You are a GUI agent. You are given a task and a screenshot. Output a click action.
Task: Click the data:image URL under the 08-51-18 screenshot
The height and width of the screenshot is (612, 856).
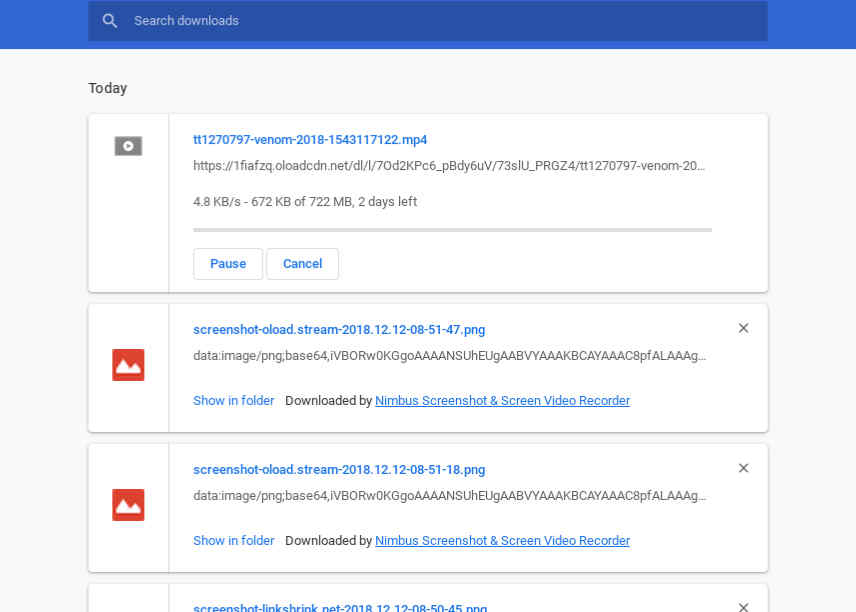coord(449,496)
